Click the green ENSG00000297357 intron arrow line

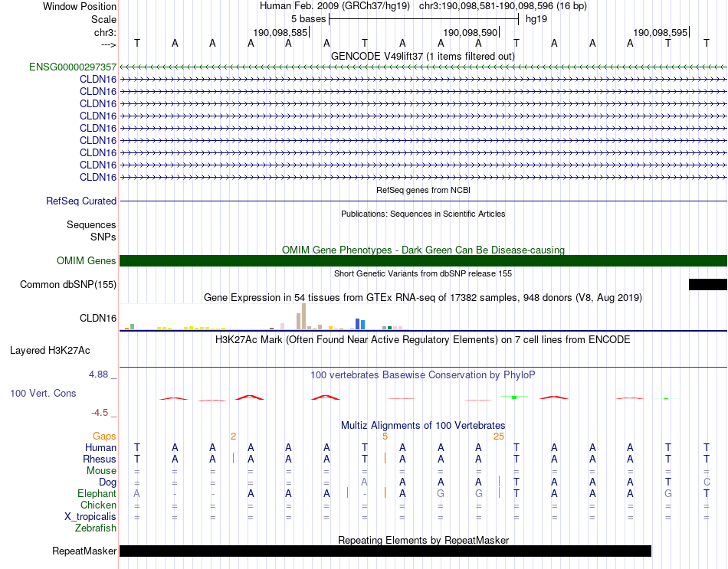pos(423,67)
